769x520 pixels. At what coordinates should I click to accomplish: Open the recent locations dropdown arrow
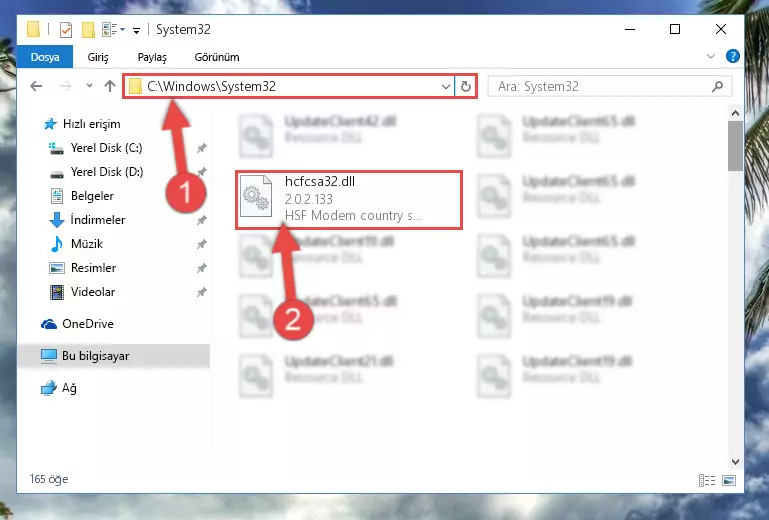point(89,86)
